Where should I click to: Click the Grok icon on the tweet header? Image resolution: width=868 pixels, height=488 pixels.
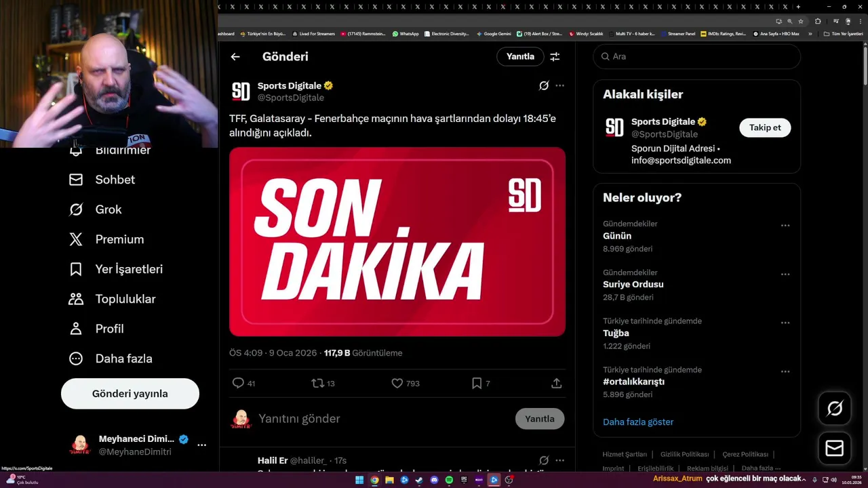pos(544,85)
